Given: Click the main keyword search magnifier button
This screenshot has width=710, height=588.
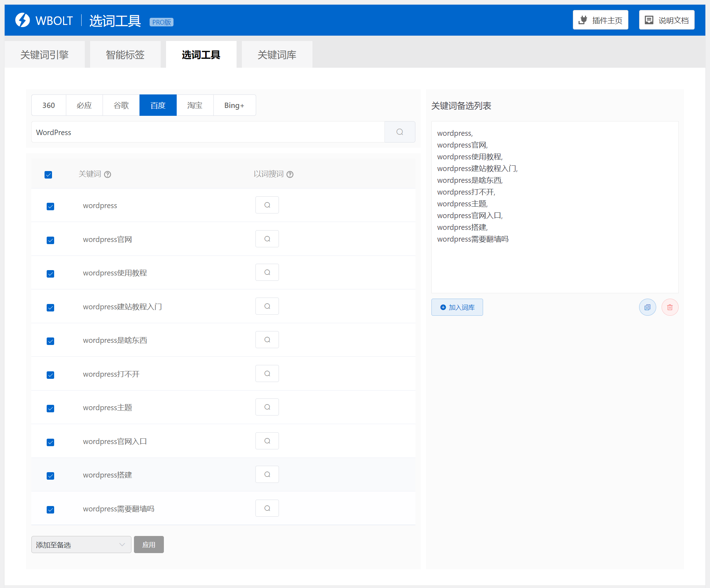Looking at the screenshot, I should (400, 132).
